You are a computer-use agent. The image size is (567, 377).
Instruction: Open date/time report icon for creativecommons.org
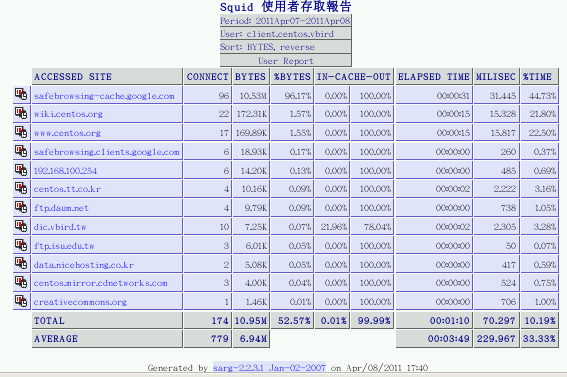coord(21,301)
